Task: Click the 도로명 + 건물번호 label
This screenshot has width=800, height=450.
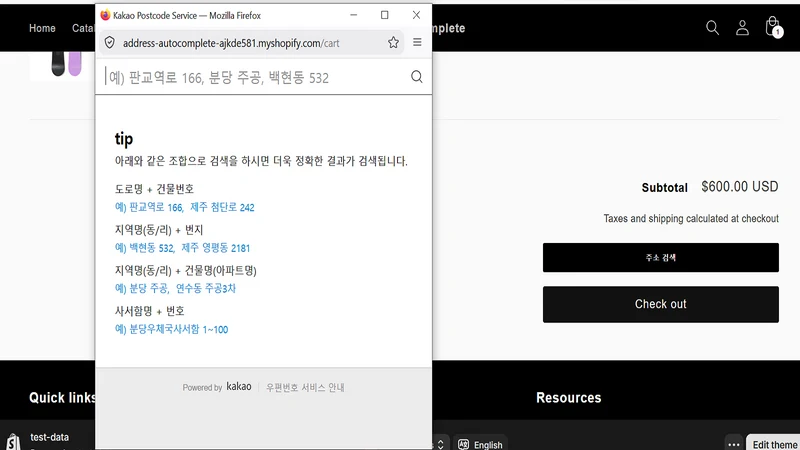Action: click(154, 189)
